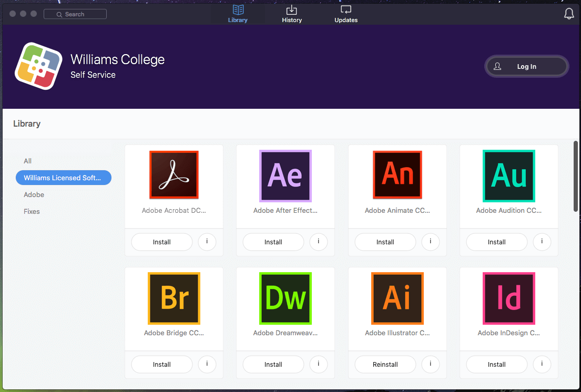Viewport: 581px width, 392px height.
Task: Go to the Library tab
Action: coord(238,14)
